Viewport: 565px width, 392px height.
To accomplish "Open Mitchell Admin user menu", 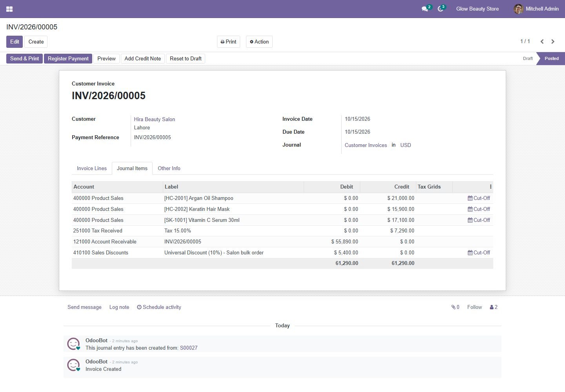I will pyautogui.click(x=536, y=9).
